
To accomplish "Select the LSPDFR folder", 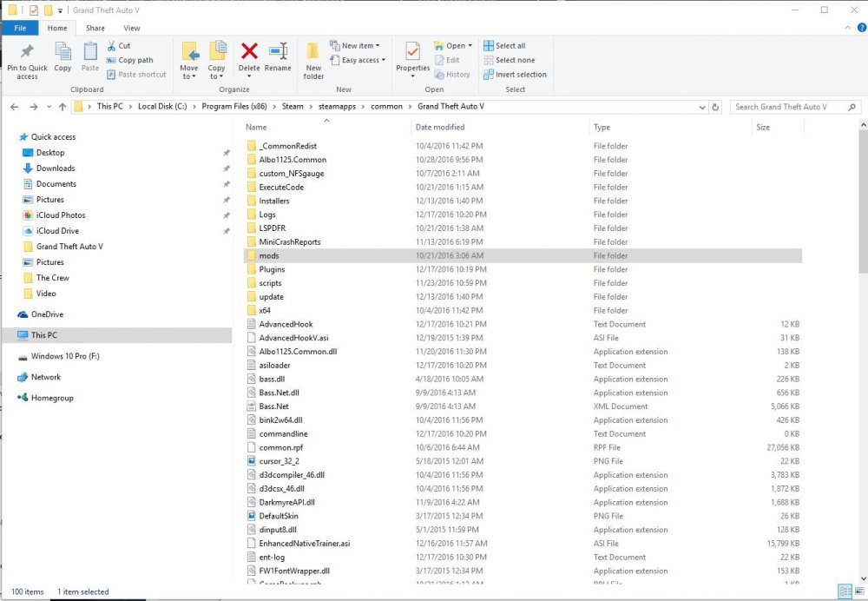I will pos(272,228).
